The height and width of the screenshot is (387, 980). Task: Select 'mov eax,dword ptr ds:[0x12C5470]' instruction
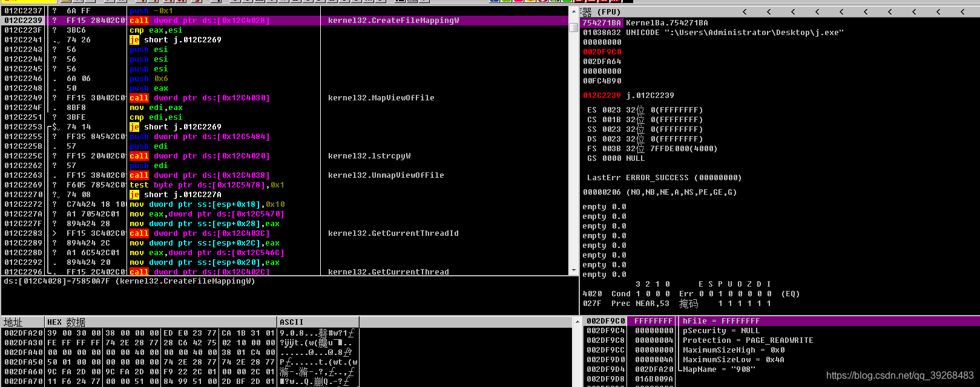pos(207,214)
